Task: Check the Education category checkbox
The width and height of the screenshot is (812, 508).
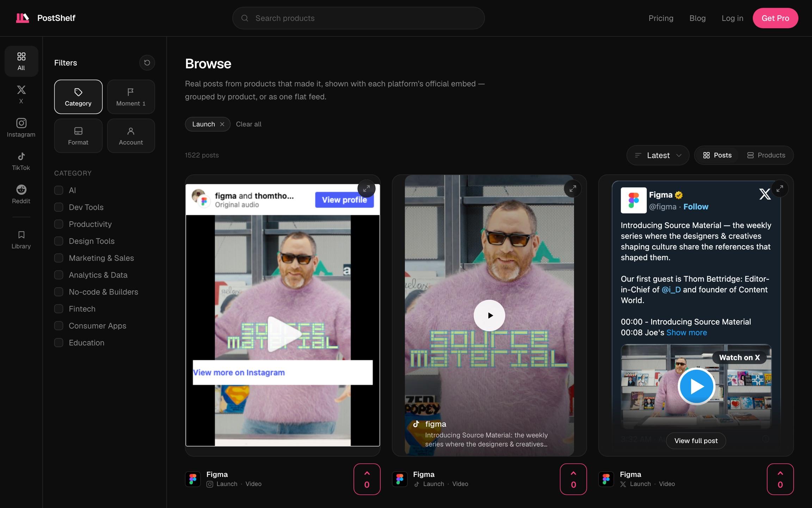Action: (59, 343)
